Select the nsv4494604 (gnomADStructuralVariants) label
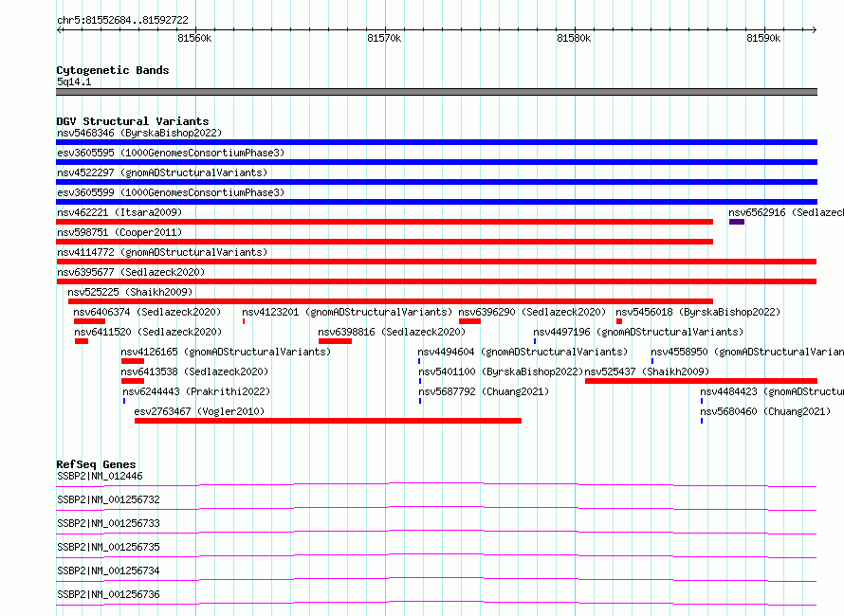Viewport: 844px width, 616px height. (523, 352)
